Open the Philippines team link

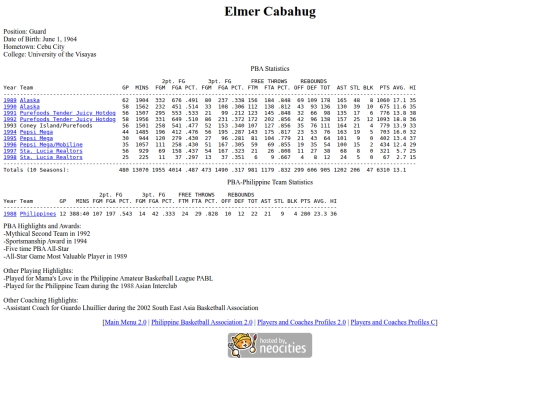[x=38, y=214]
